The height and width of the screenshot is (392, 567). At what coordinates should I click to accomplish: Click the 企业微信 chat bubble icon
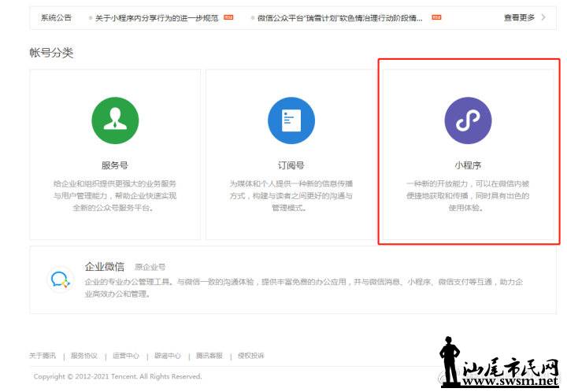click(x=60, y=280)
